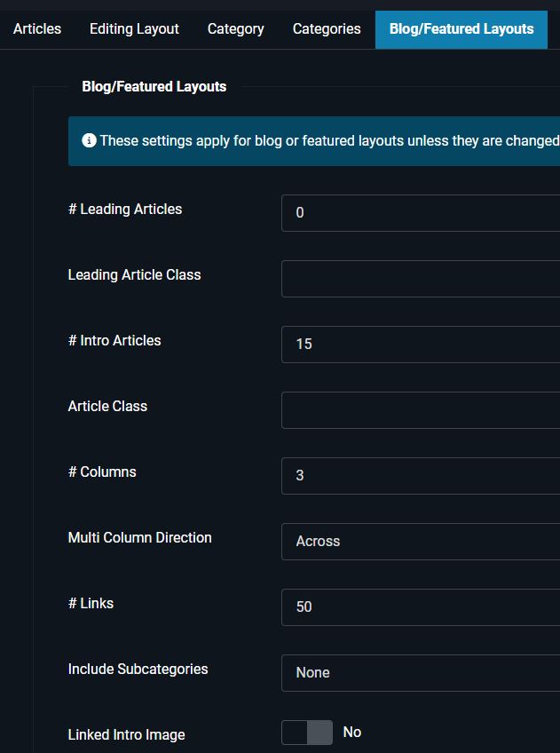
Task: Click the # Leading Articles label
Action: pyautogui.click(x=123, y=209)
